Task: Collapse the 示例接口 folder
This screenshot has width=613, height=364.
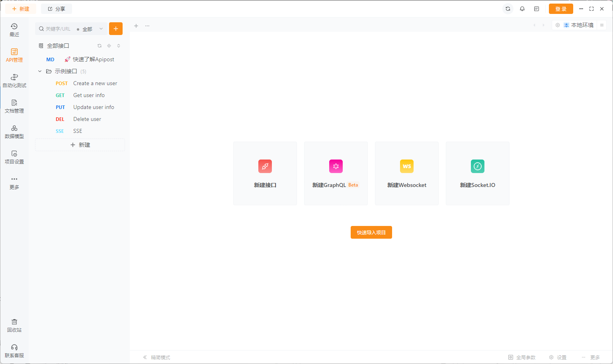Action: pyautogui.click(x=39, y=71)
